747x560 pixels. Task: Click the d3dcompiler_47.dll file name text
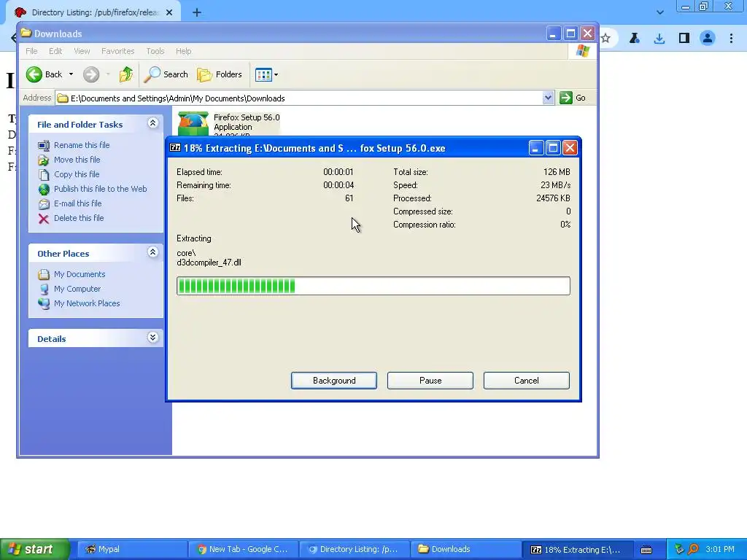(209, 262)
